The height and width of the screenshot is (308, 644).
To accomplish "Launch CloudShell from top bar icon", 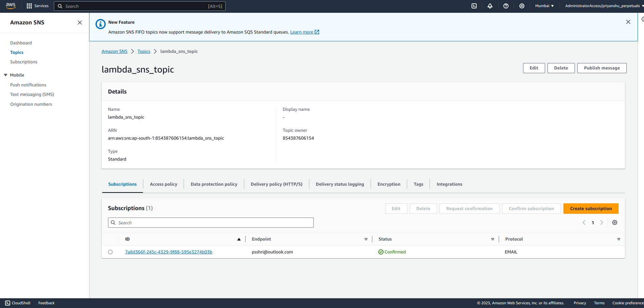I will (x=474, y=6).
